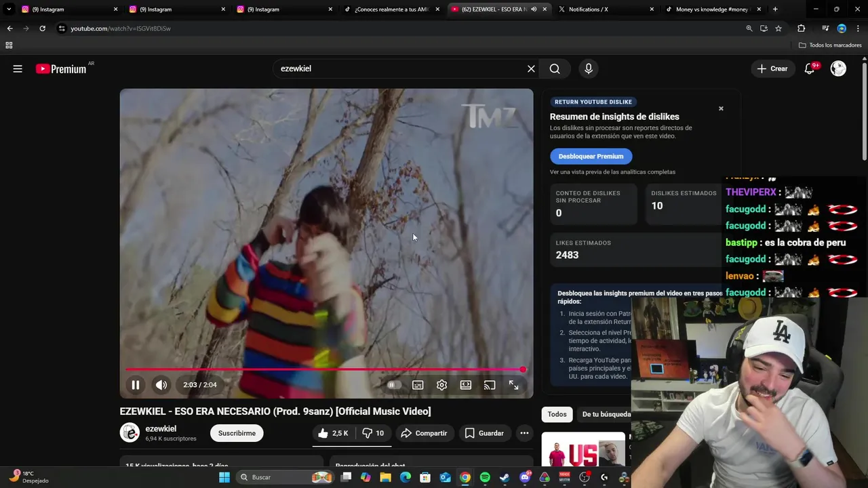Screen dimensions: 868x488
Task: Open the YouTube guide hamburger menu
Action: coord(18,68)
